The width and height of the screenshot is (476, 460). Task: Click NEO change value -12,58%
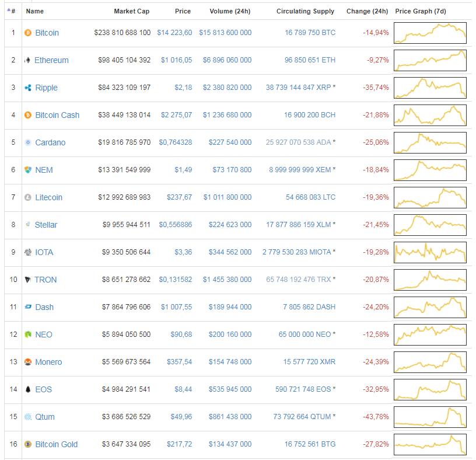click(376, 334)
